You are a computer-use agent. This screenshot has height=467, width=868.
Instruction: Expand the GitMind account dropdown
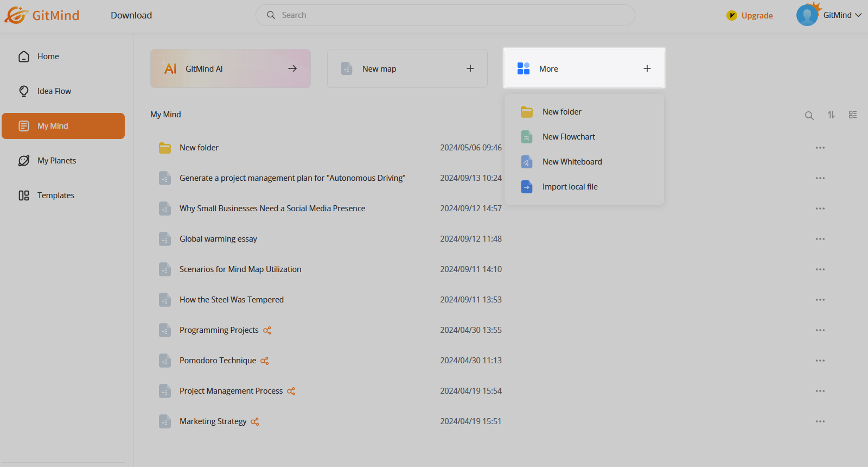click(x=858, y=15)
